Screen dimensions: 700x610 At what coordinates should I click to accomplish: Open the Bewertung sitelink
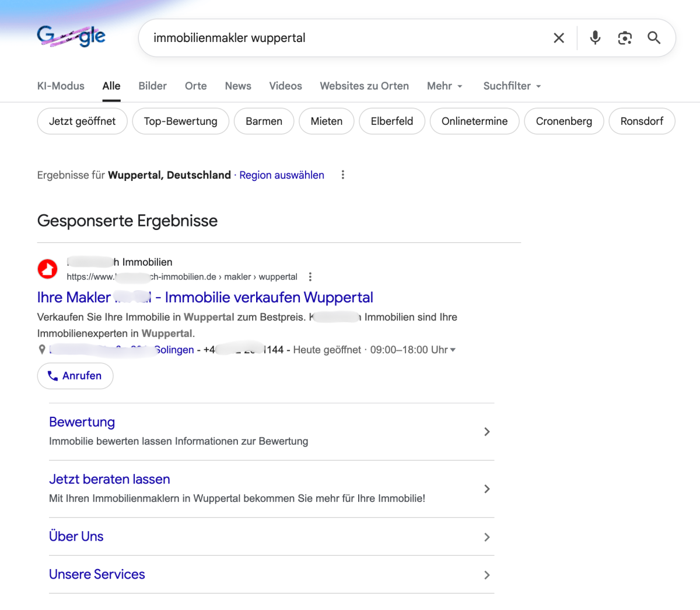coord(82,422)
